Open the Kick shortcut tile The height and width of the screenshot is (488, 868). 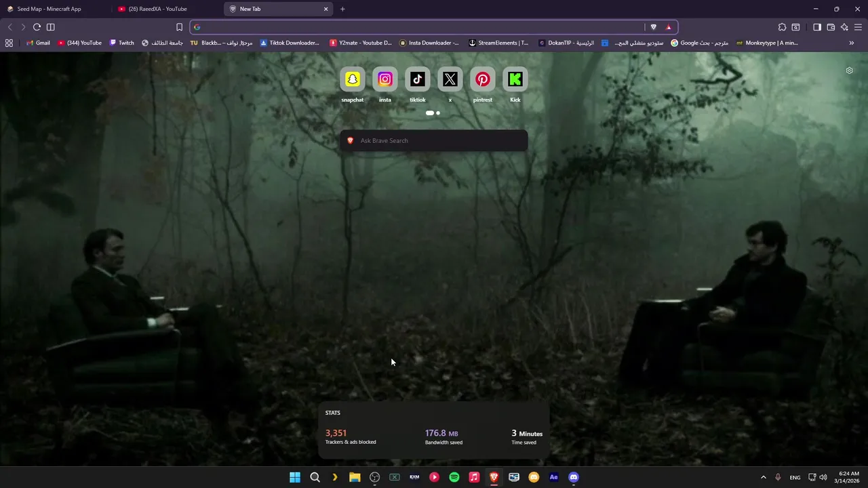click(515, 80)
